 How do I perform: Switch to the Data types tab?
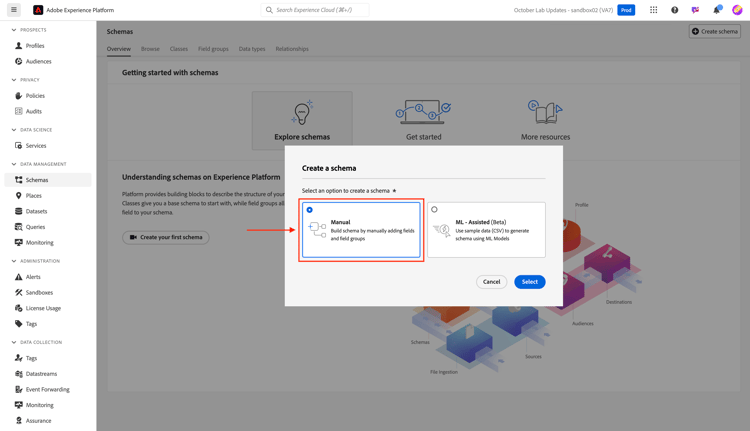tap(252, 49)
